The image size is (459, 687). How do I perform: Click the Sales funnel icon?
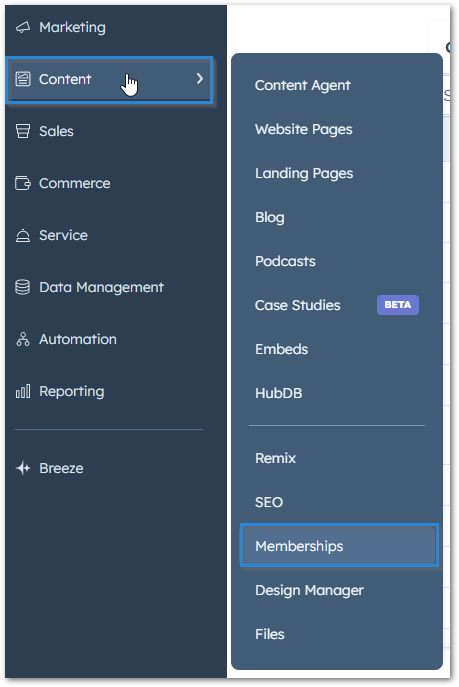[23, 131]
